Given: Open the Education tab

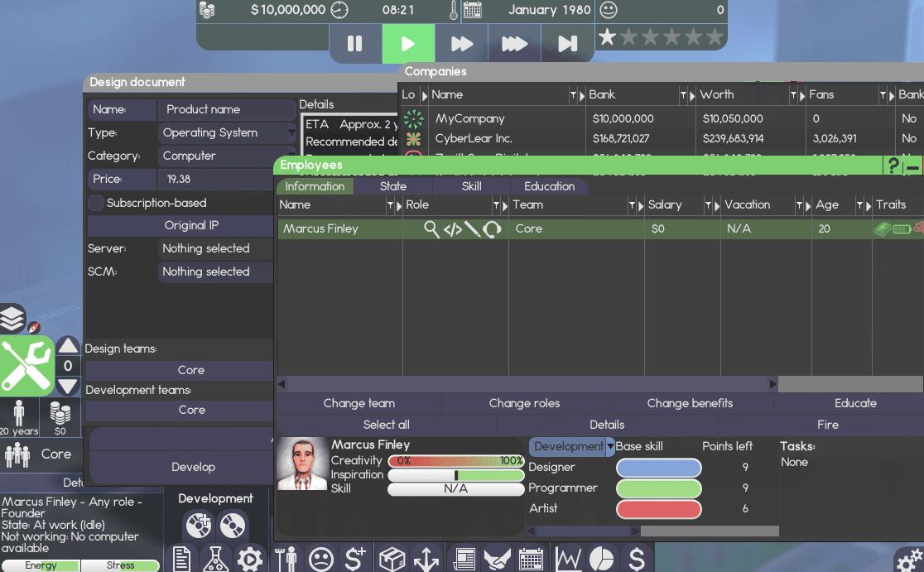Looking at the screenshot, I should pyautogui.click(x=549, y=186).
